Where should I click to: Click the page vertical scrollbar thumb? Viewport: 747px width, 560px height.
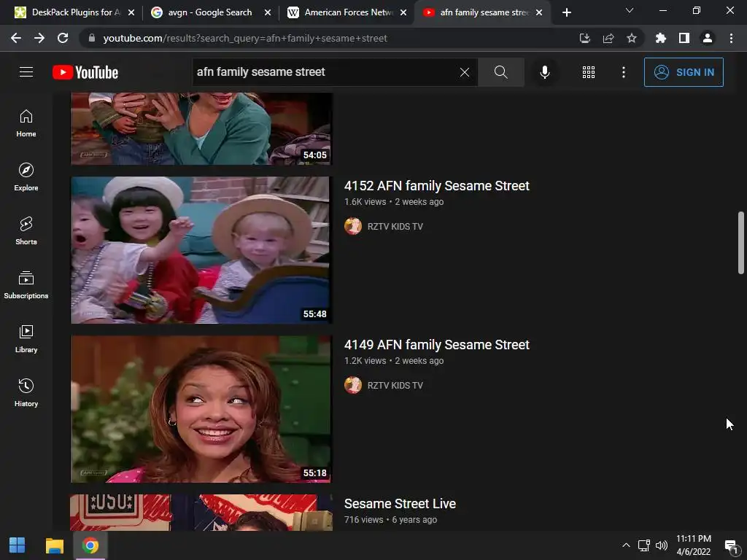[741, 243]
